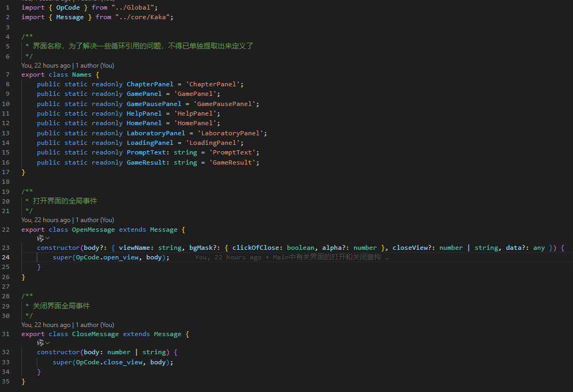Click the bgMask parameter on line 23
This screenshot has width=573, height=392.
click(200, 248)
